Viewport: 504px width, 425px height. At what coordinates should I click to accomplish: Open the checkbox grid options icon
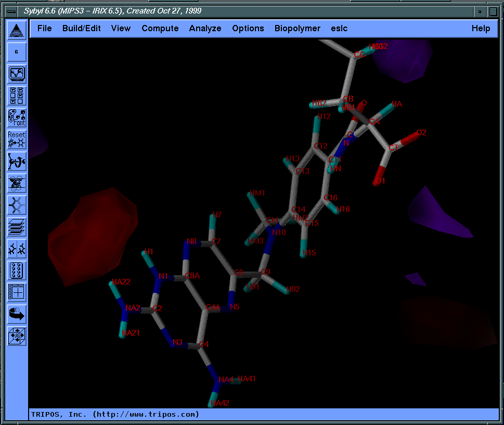pyautogui.click(x=17, y=96)
